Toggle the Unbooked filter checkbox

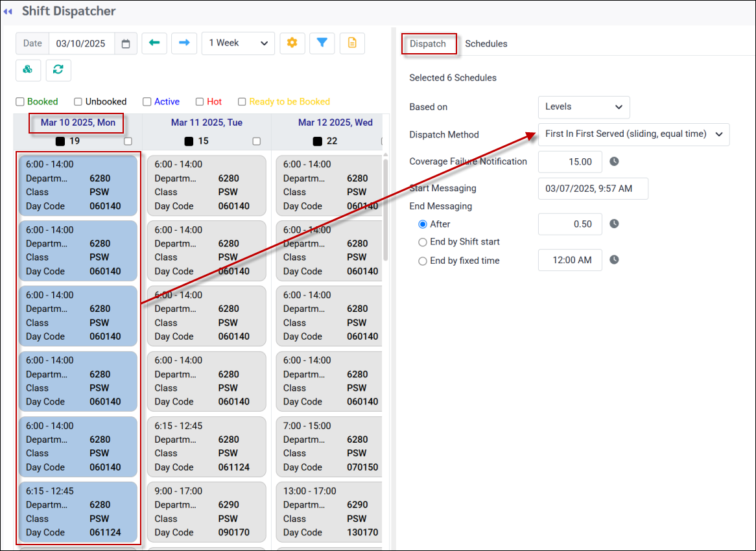click(x=78, y=102)
